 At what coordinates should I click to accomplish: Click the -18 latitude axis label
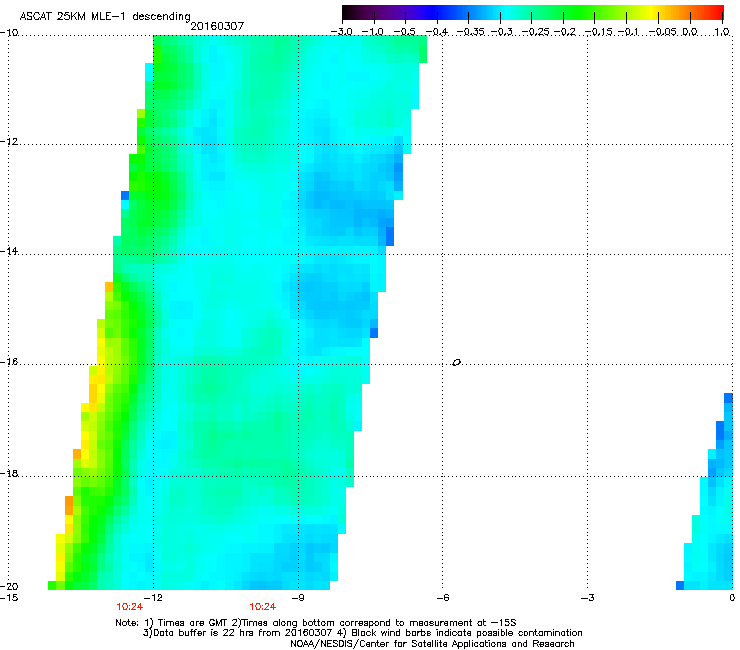pyautogui.click(x=9, y=473)
